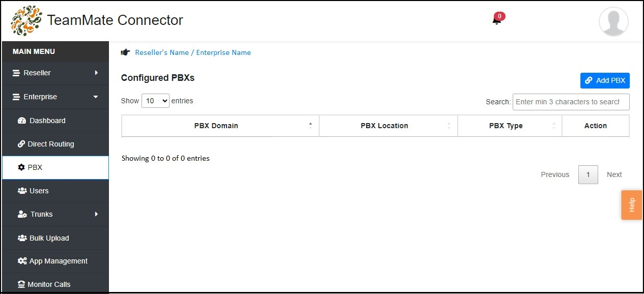Click the PBX gear icon

[21, 167]
